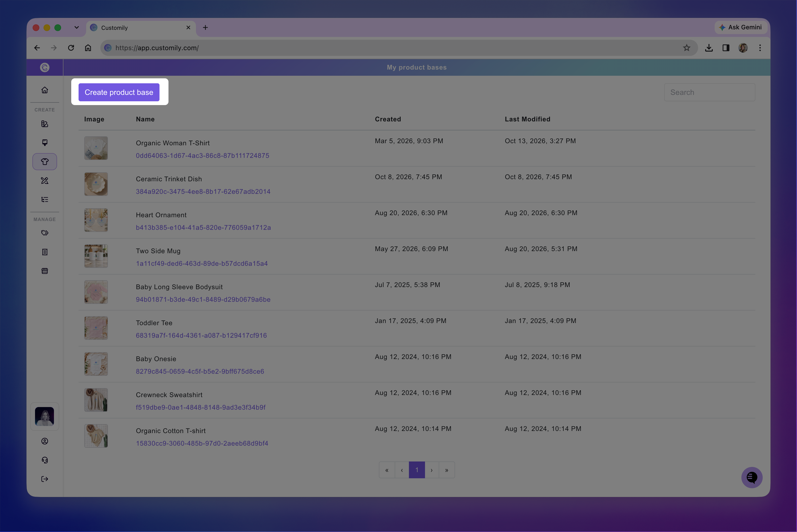This screenshot has width=797, height=532.
Task: Click the Ask Gemini button
Action: pyautogui.click(x=740, y=27)
